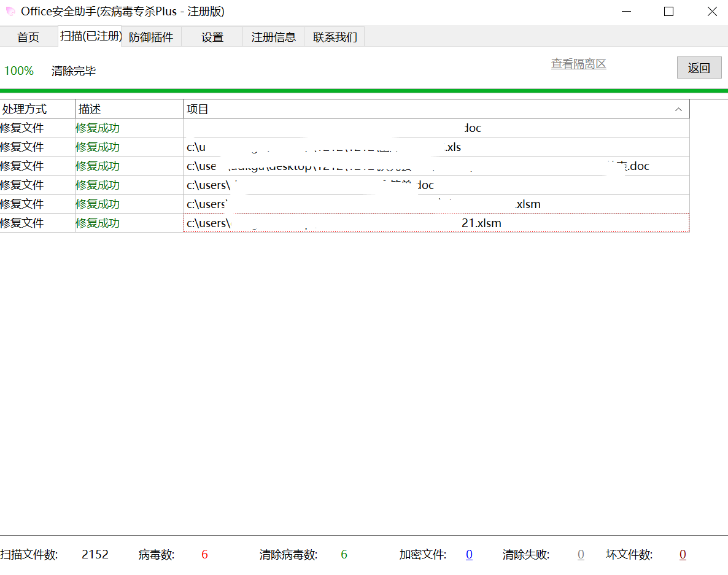Select the first result row ending in doc

pos(436,128)
